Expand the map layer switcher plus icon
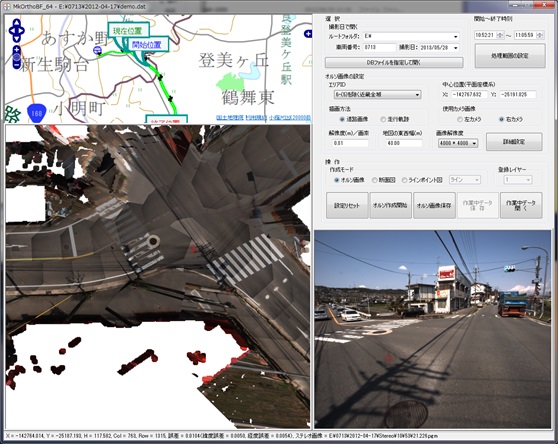Viewport: 558px width, 444px height. (308, 34)
